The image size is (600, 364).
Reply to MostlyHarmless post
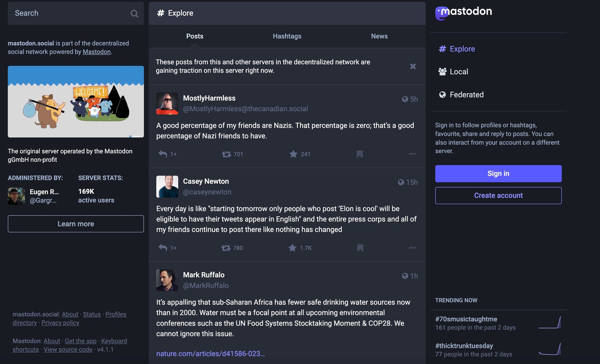click(x=163, y=154)
